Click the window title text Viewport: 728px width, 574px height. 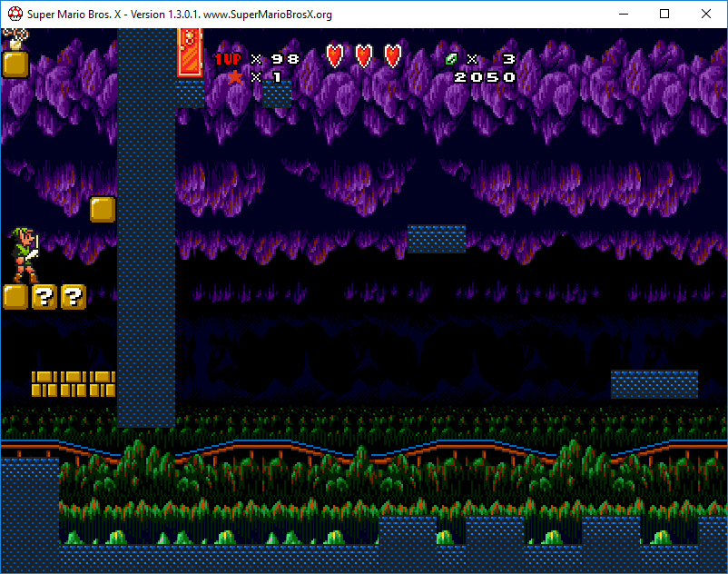pyautogui.click(x=180, y=15)
